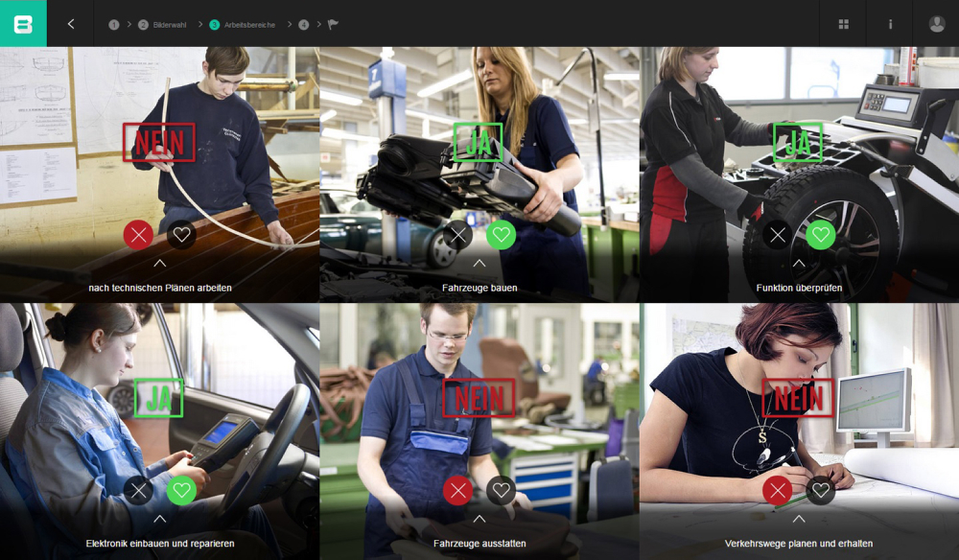Open the user profile avatar
The image size is (959, 560).
click(x=936, y=24)
